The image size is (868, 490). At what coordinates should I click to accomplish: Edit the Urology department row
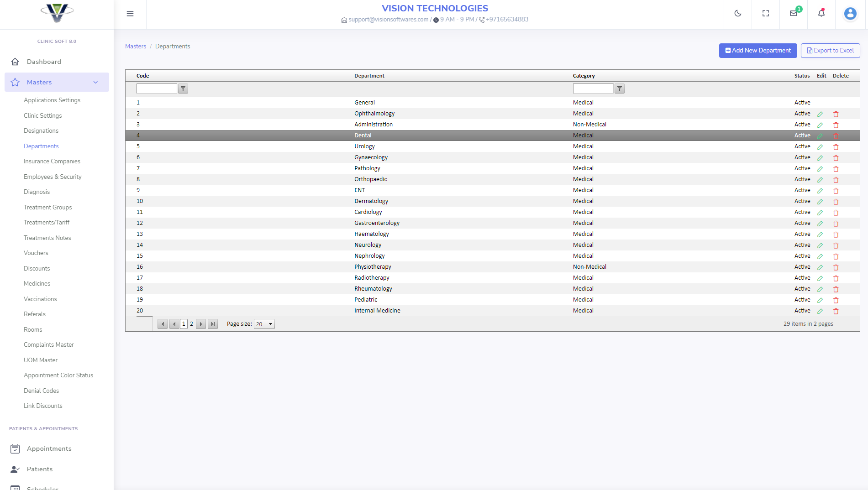pyautogui.click(x=820, y=147)
